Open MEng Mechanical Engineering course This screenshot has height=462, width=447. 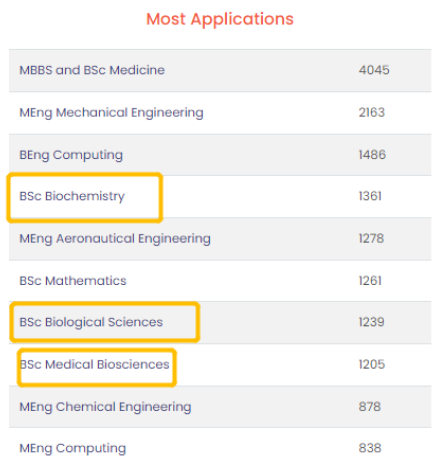pyautogui.click(x=111, y=113)
